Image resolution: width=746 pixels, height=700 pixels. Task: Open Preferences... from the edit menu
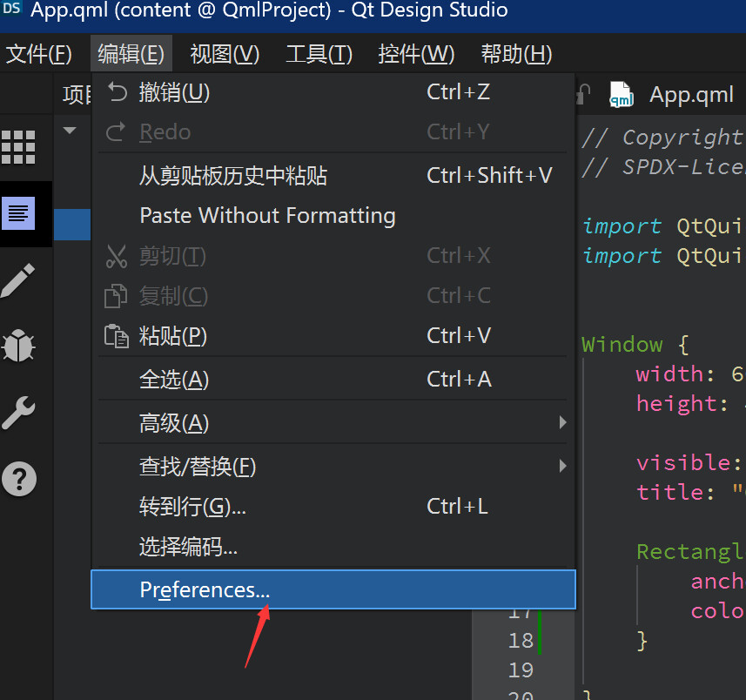[x=333, y=589]
